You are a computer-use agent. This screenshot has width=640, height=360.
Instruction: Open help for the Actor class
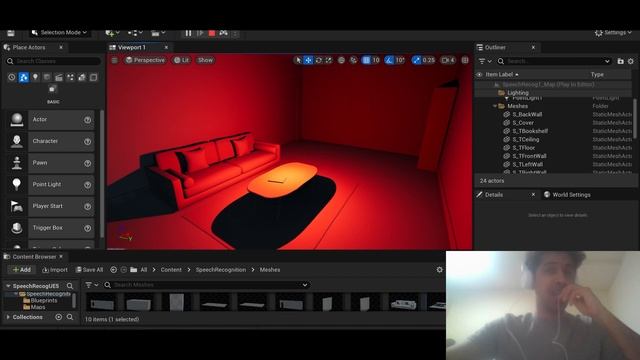(x=87, y=120)
